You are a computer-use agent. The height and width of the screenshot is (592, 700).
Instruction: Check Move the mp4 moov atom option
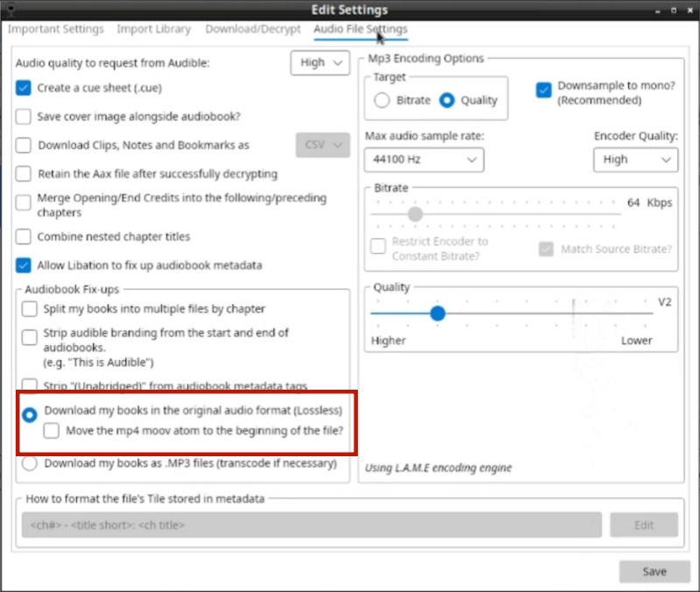pyautogui.click(x=52, y=430)
